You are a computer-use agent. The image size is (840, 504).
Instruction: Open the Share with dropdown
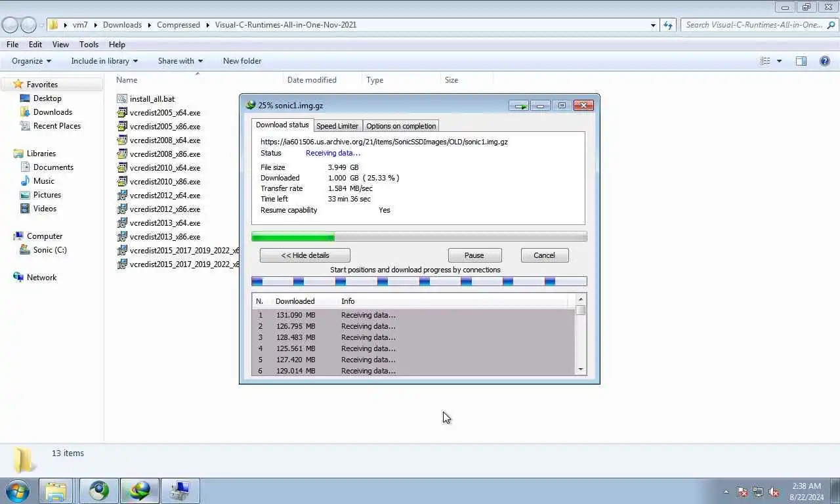pos(180,61)
